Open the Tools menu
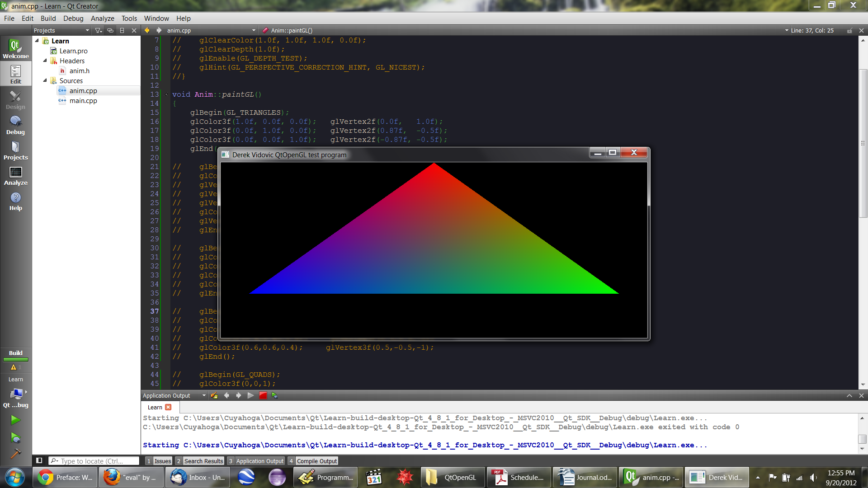This screenshot has height=488, width=868. (x=129, y=19)
